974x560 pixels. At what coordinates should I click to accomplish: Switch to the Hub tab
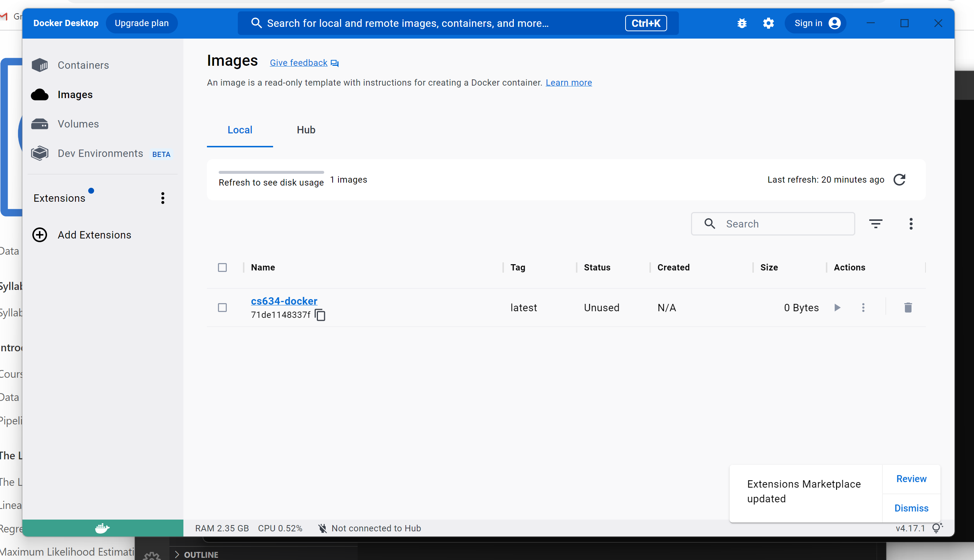coord(306,130)
